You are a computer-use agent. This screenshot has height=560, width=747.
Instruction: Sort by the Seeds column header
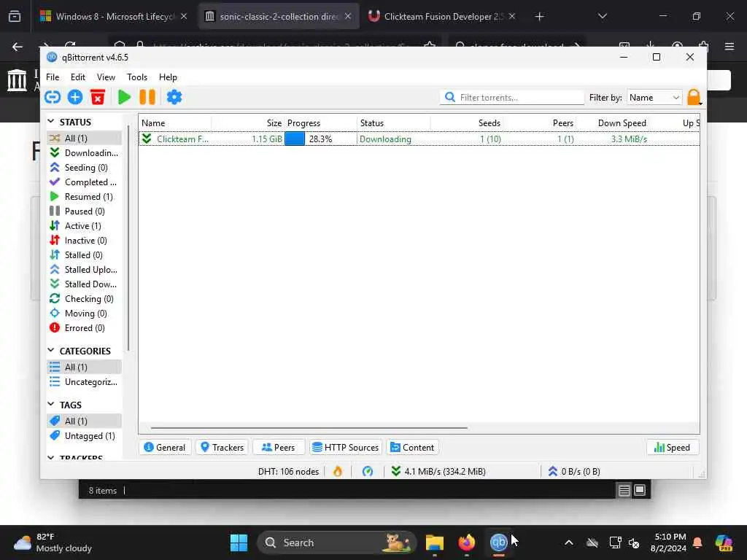[467, 122]
